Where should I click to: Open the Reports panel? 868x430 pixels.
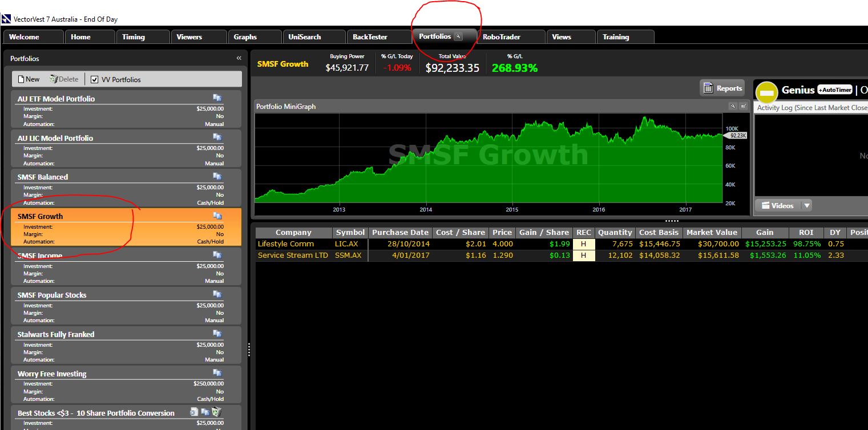coord(722,87)
